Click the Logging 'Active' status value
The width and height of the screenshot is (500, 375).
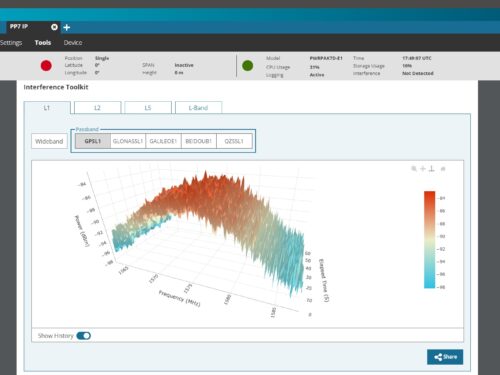[x=317, y=75]
